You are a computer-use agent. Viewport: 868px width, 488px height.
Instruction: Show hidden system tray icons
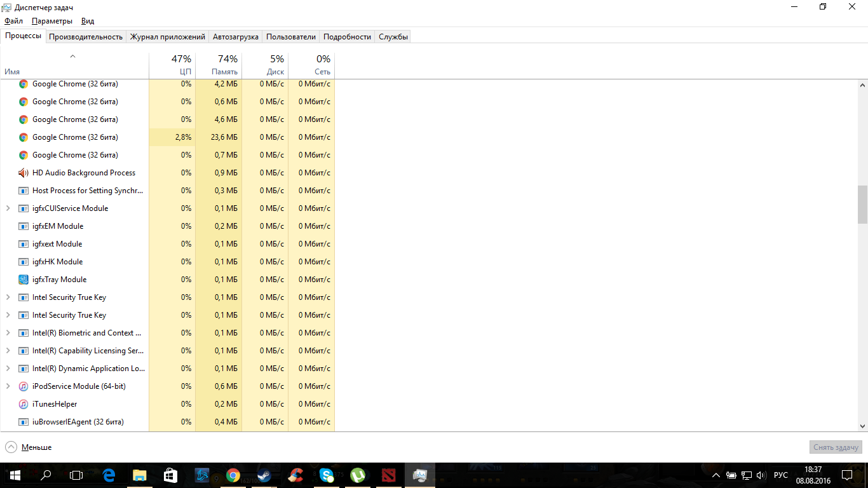[715, 475]
